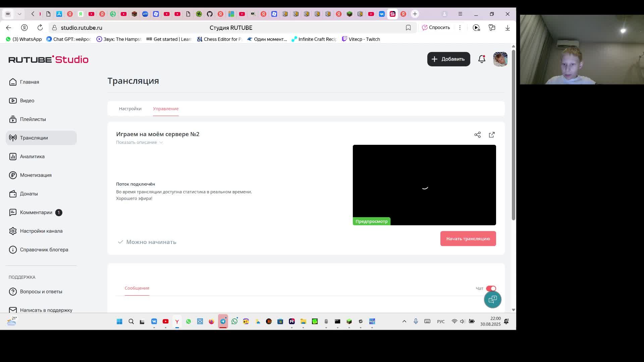
Task: Click the share icon for the stream
Action: pyautogui.click(x=477, y=135)
